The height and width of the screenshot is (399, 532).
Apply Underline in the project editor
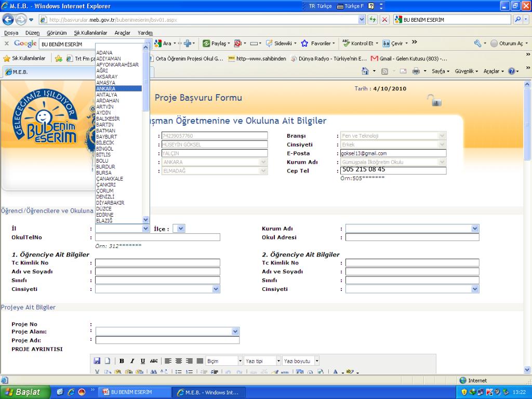pyautogui.click(x=143, y=361)
